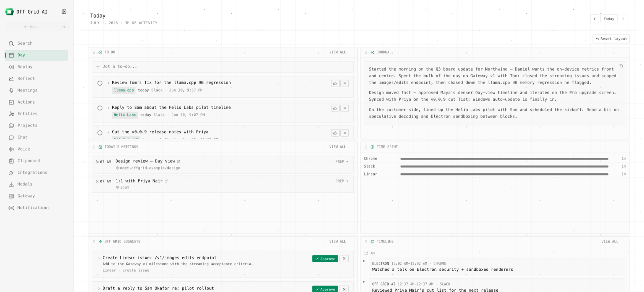Click the Helio Labs tag
The image size is (644, 292).
coord(125,115)
